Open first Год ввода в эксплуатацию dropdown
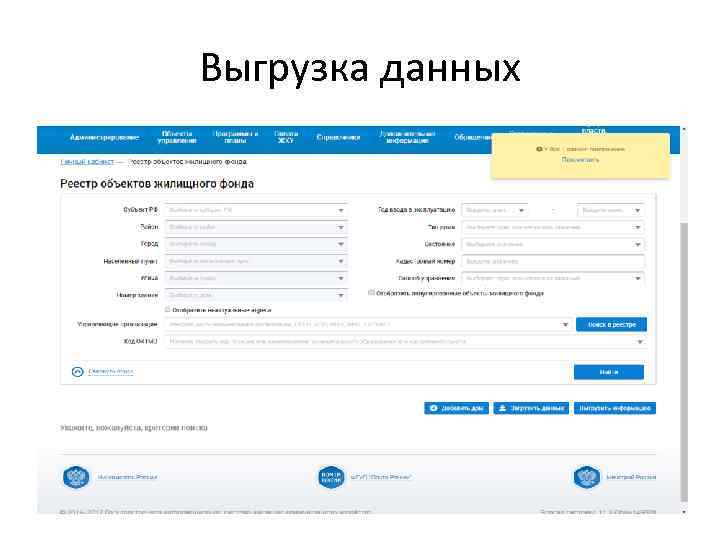This screenshot has height=540, width=720. click(x=495, y=210)
